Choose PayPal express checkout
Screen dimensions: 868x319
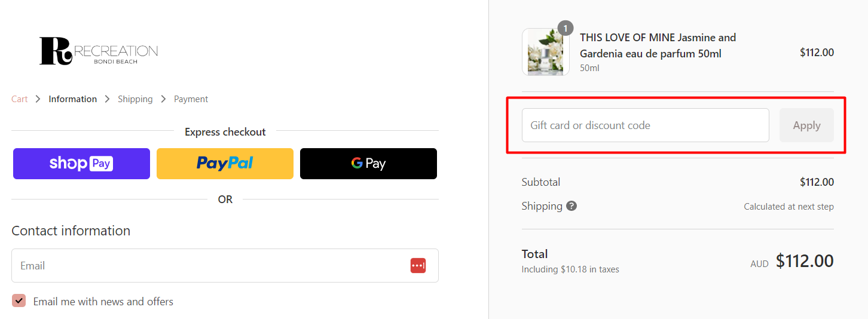click(225, 164)
